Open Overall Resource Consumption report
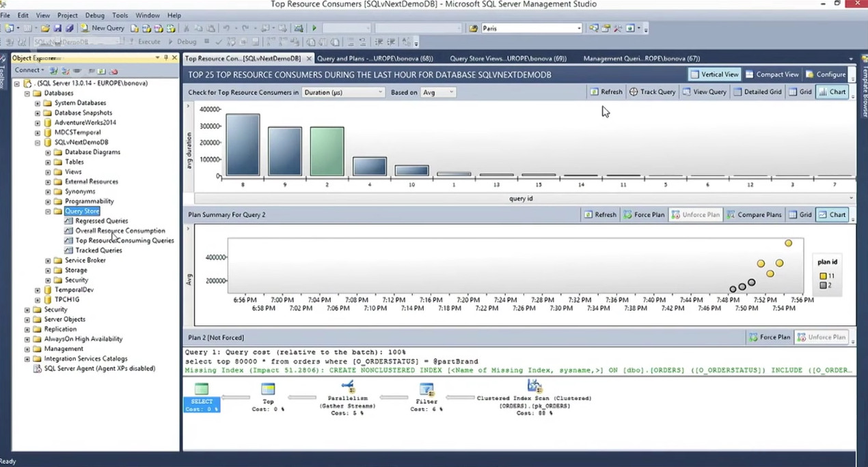 (120, 231)
